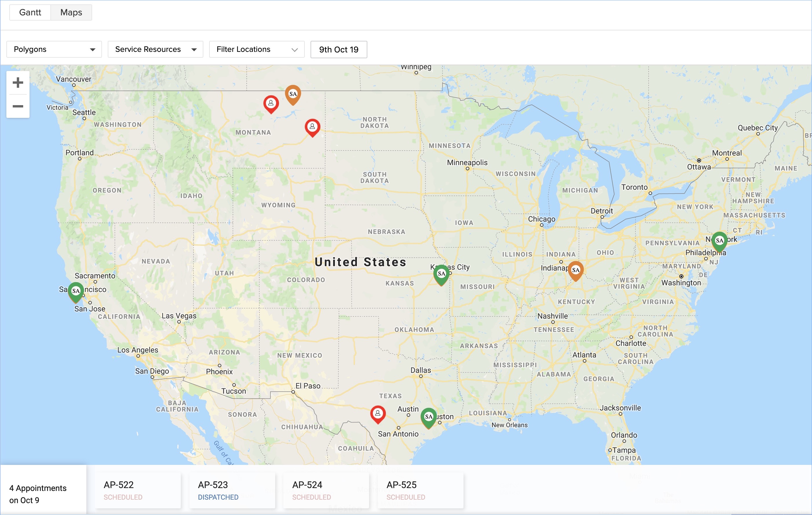Select the red person marker in eastern Montana
The width and height of the screenshot is (812, 515).
pyautogui.click(x=312, y=127)
